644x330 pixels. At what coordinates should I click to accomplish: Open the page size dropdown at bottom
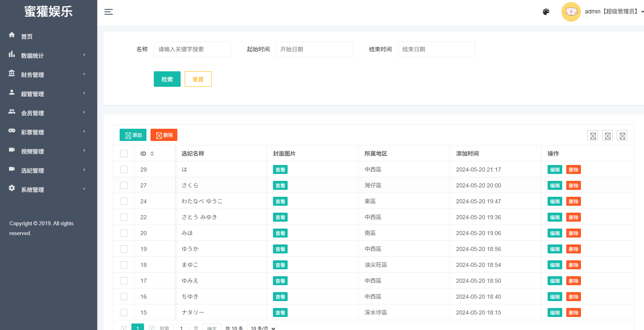pos(262,328)
